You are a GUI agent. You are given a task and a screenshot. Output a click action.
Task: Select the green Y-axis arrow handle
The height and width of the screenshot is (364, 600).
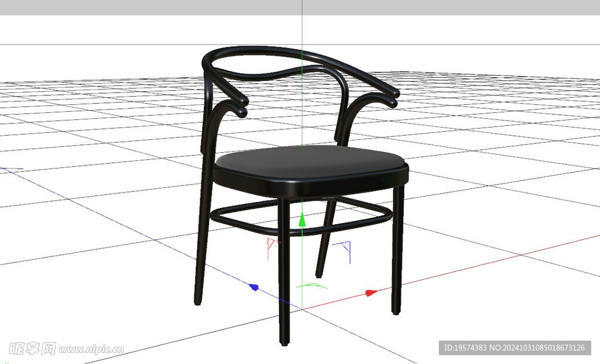(302, 220)
